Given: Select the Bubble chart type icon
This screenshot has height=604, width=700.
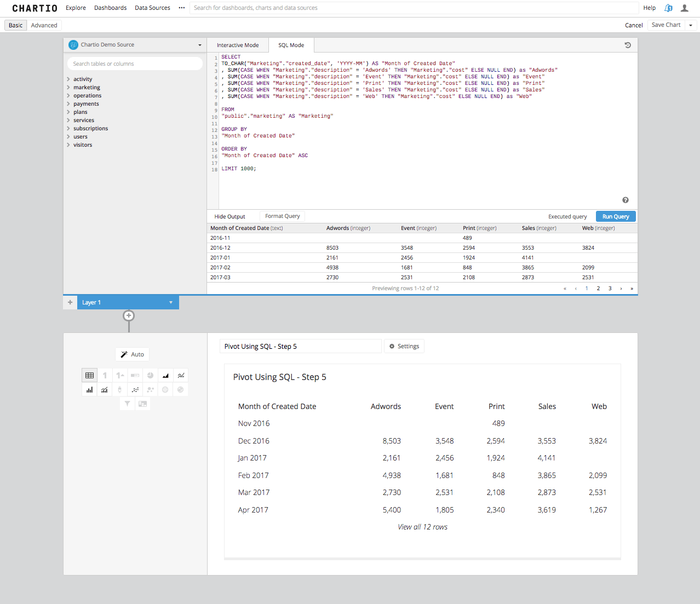Looking at the screenshot, I should [x=150, y=390].
